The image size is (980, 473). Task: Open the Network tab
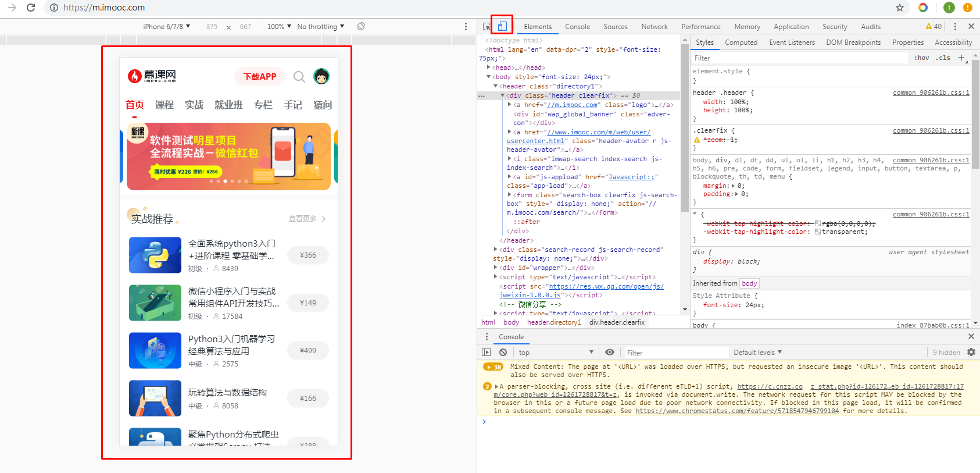pos(654,27)
